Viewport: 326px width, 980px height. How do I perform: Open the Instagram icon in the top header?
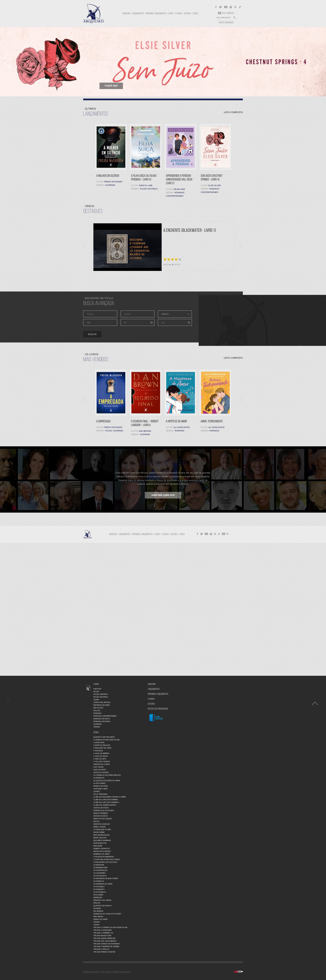pyautogui.click(x=231, y=7)
